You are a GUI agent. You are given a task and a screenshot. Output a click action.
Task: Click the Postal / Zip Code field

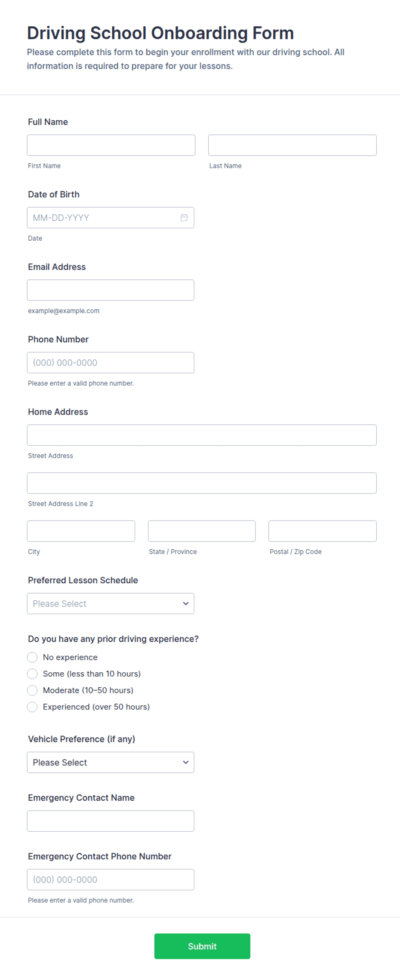coord(323,531)
